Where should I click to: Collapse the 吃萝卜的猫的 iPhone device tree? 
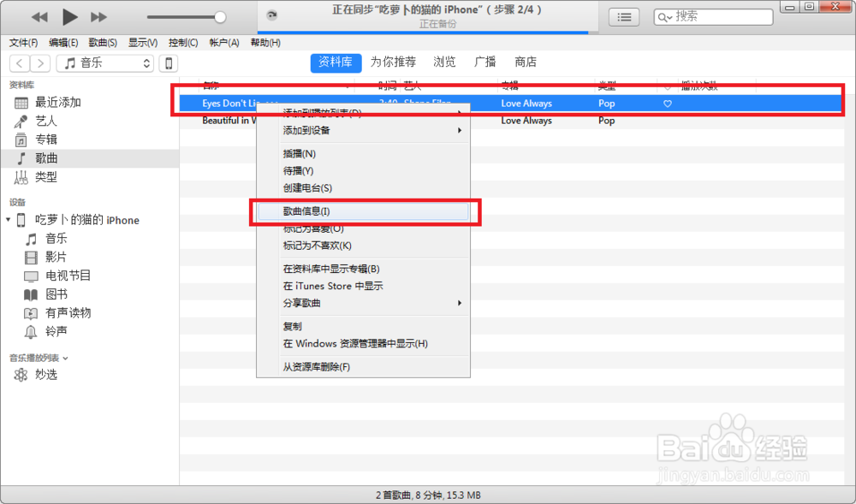(9, 220)
